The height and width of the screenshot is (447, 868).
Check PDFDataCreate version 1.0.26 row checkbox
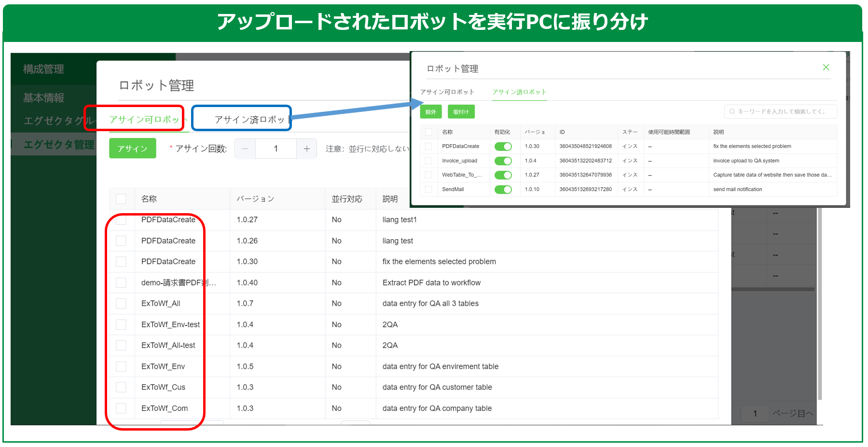pos(121,241)
